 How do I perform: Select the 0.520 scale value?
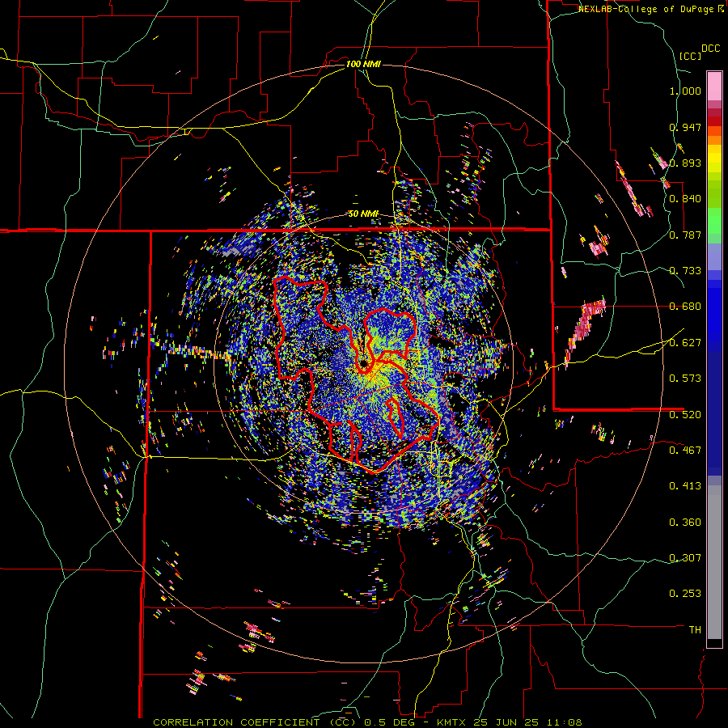[685, 414]
